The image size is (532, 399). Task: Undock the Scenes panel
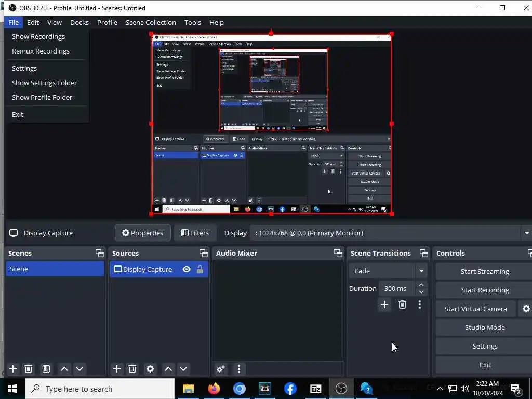click(99, 253)
